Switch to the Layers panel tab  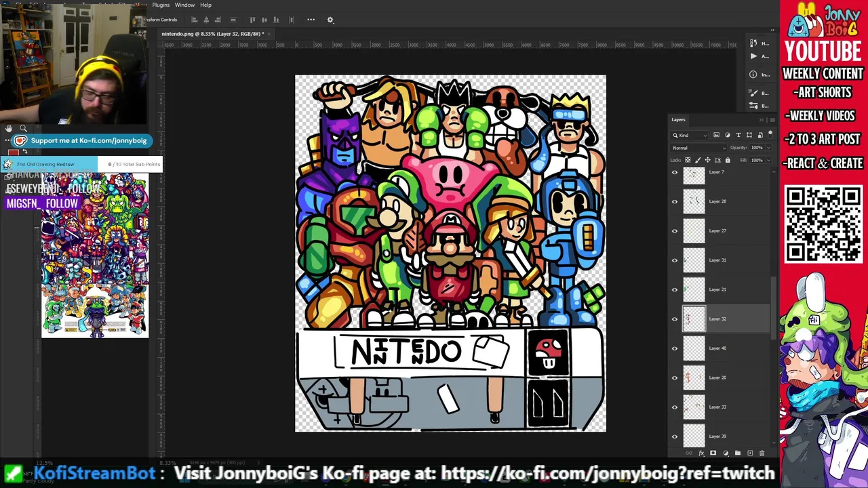678,119
